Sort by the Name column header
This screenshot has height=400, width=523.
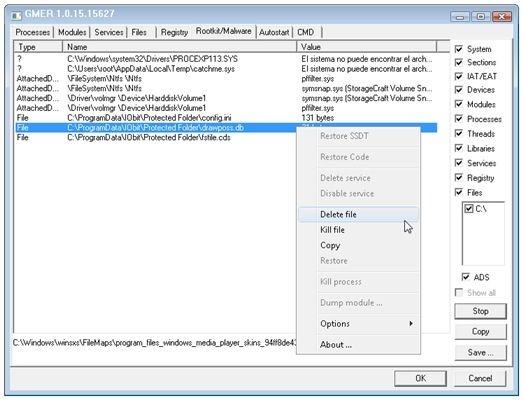(179, 47)
